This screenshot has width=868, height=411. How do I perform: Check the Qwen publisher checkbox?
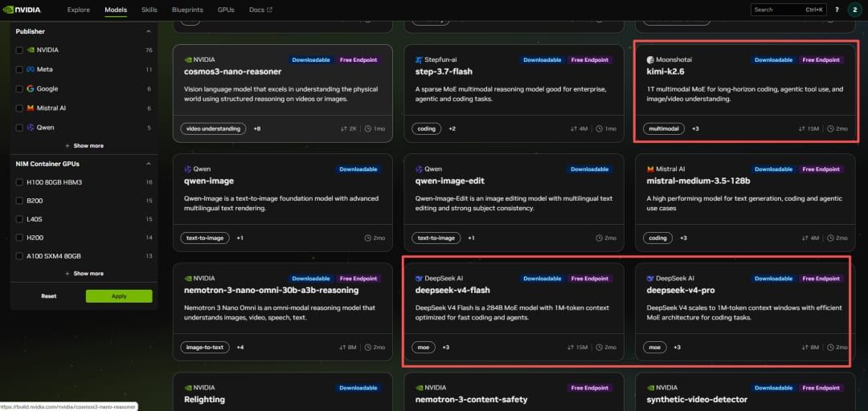[x=19, y=127]
